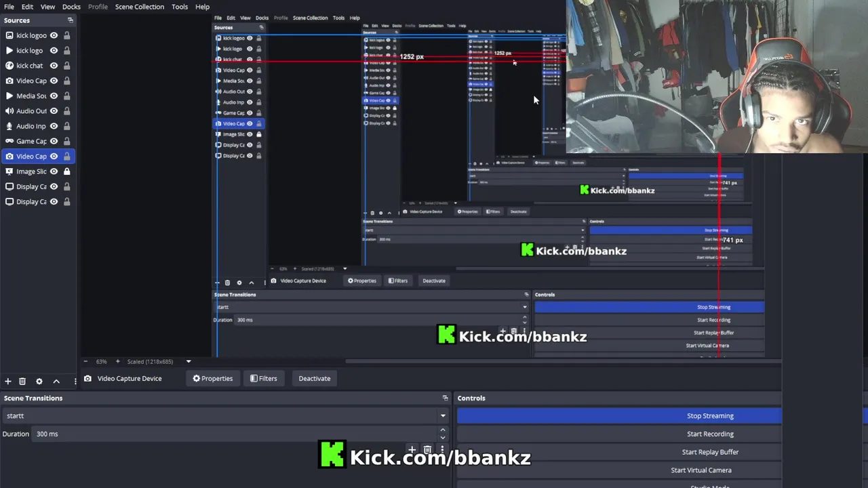Remove selected source with the trash icon
The width and height of the screenshot is (868, 488).
point(22,382)
